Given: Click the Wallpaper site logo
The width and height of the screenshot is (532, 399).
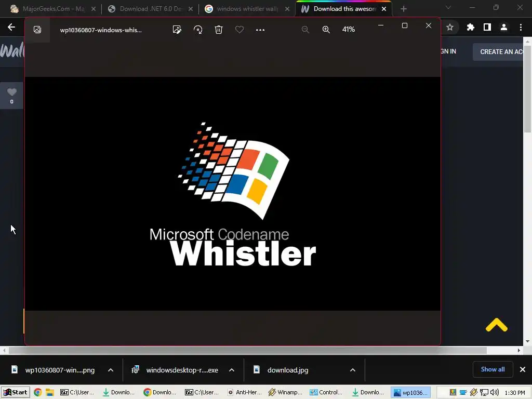Looking at the screenshot, I should (x=12, y=51).
